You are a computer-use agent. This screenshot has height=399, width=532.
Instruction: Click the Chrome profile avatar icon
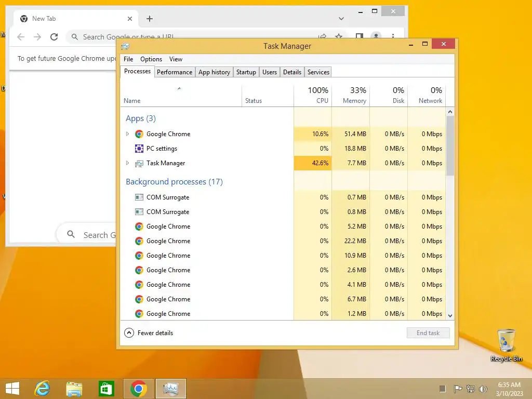click(x=376, y=36)
